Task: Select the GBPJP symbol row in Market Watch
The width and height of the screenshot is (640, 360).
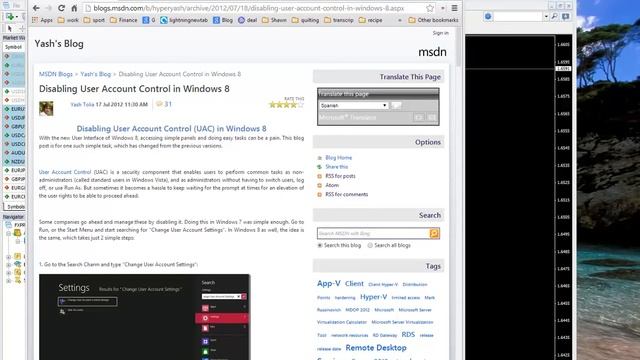Action: 14,179
